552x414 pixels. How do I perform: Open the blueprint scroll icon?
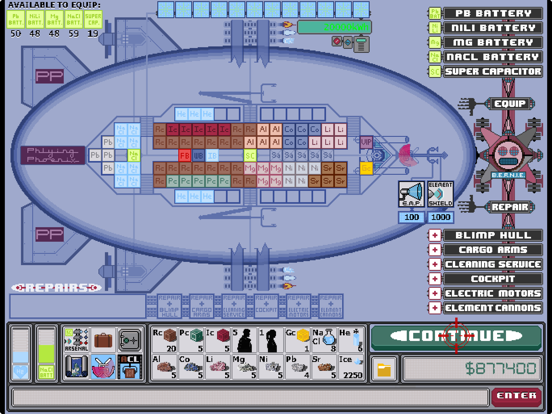(77, 367)
